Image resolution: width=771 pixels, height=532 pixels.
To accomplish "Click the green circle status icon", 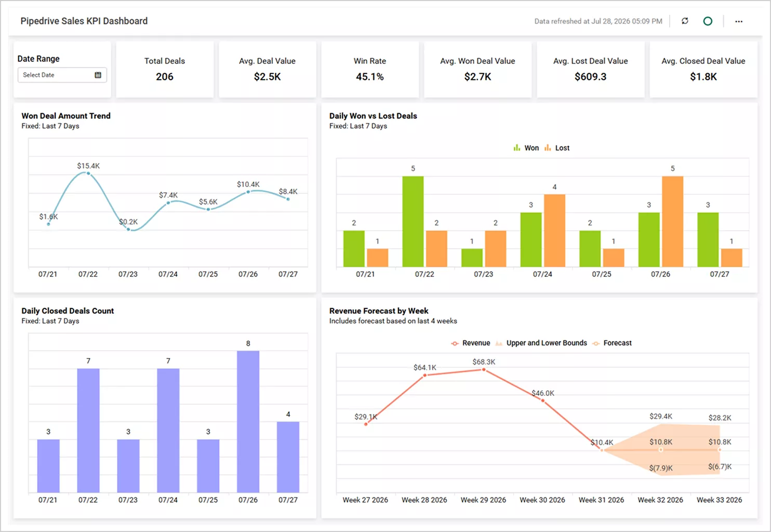I will 708,21.
